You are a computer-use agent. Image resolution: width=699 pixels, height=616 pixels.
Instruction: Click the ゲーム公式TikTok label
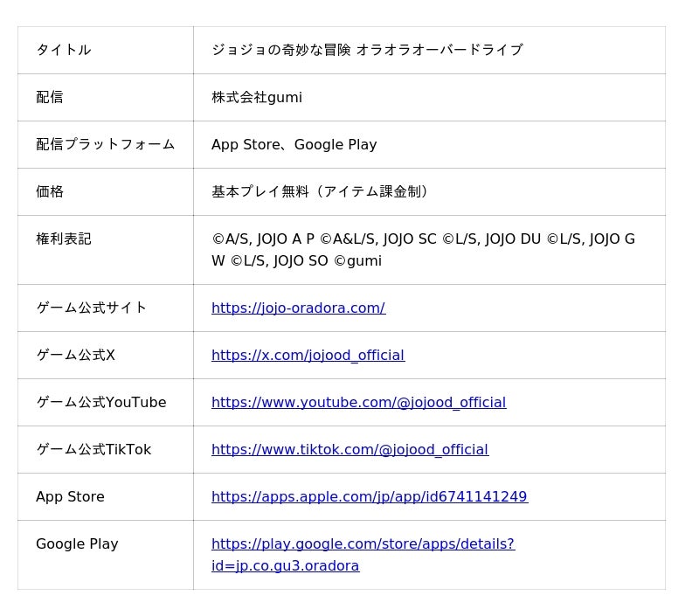click(93, 449)
